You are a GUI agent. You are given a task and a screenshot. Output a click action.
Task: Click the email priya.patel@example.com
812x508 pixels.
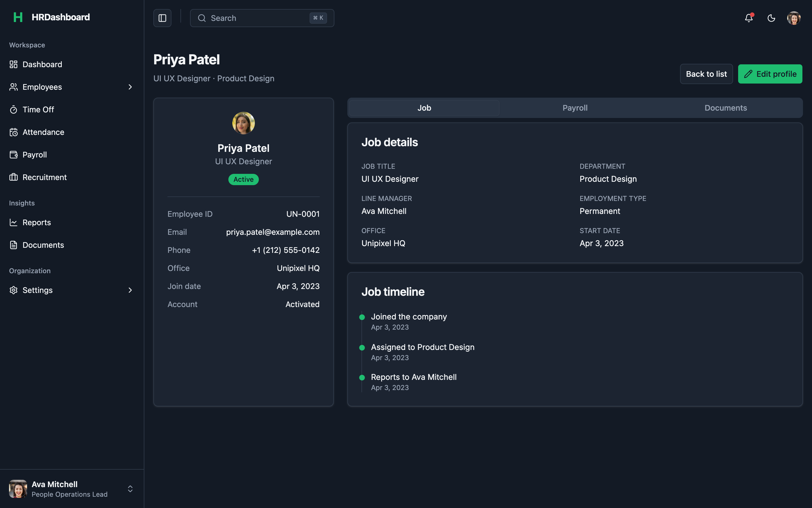point(273,232)
